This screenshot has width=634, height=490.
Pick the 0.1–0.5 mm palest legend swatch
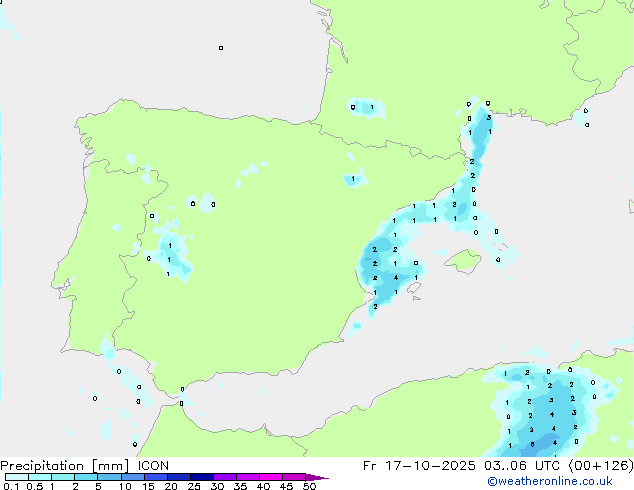pyautogui.click(x=17, y=477)
